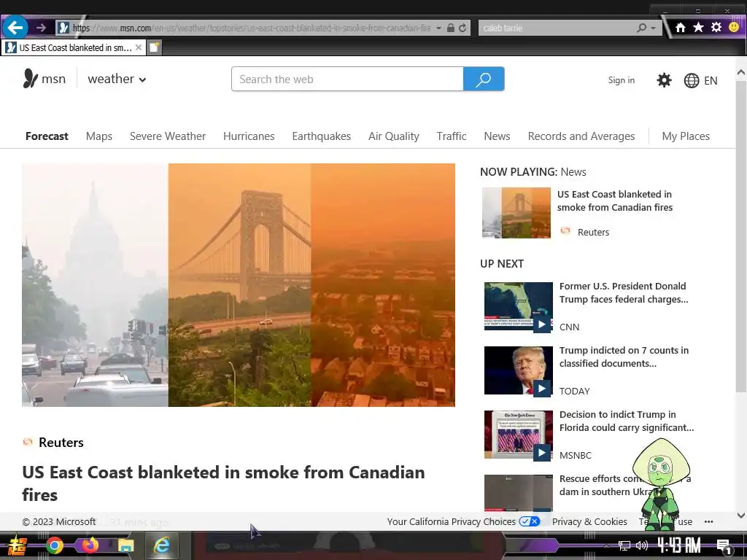Open the Maps menu item
The width and height of the screenshot is (747, 560).
tap(99, 136)
